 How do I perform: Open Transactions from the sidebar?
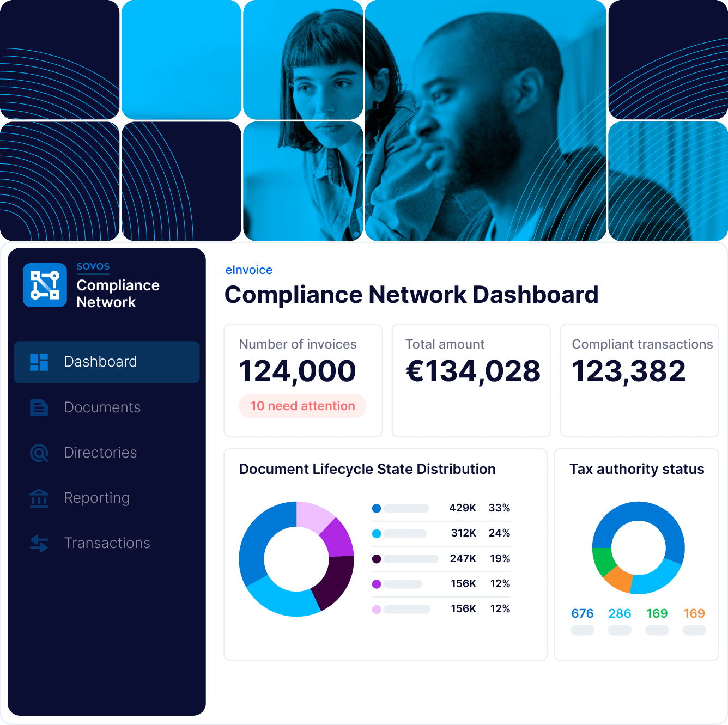(x=107, y=543)
